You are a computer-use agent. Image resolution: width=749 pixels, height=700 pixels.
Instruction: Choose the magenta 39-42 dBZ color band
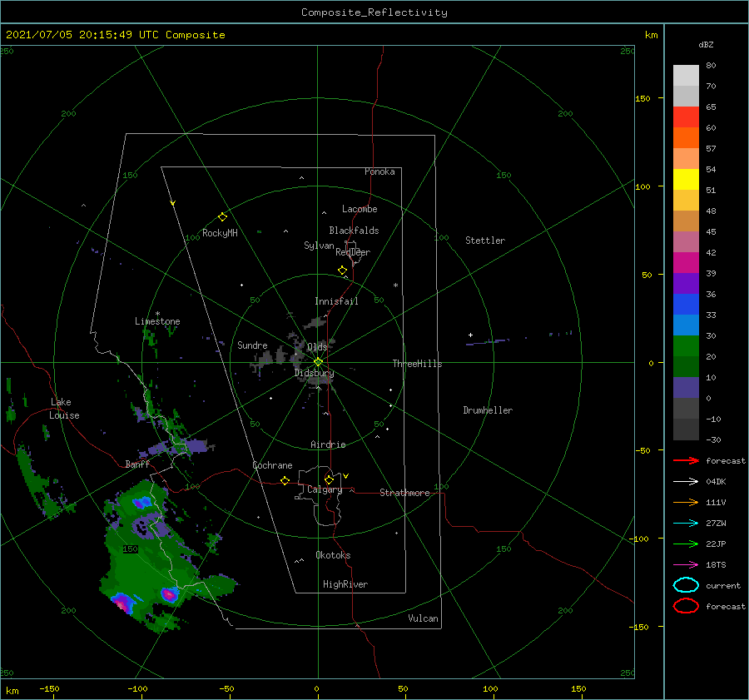686,263
